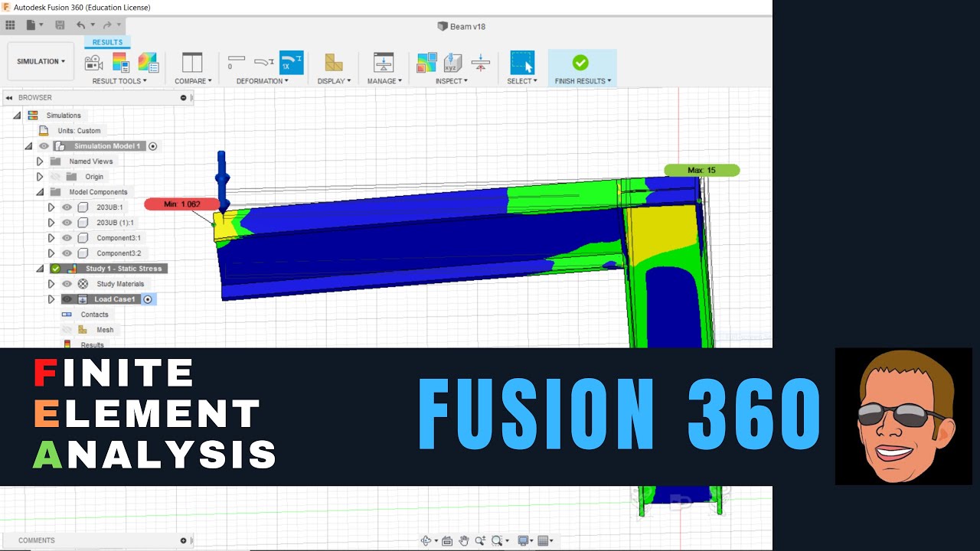Click the slice plane inspect icon
980x551 pixels.
click(481, 63)
